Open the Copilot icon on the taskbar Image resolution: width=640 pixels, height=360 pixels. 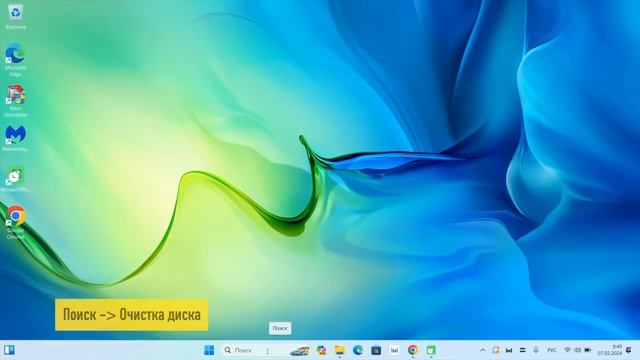(x=321, y=350)
